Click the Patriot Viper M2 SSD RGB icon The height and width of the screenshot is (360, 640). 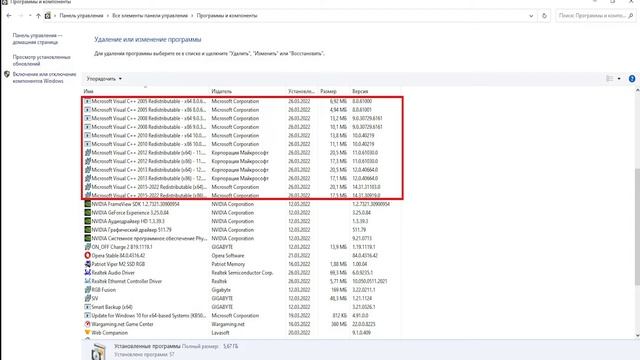(87, 264)
